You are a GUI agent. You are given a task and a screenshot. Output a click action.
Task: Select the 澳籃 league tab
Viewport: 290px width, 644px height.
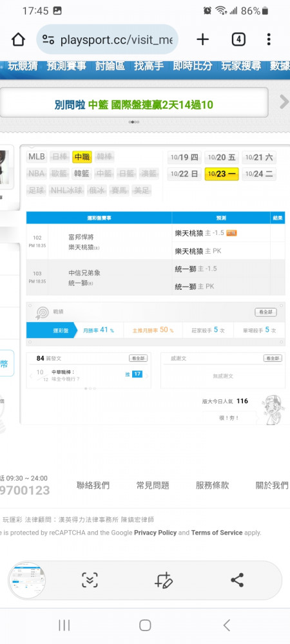tap(148, 174)
